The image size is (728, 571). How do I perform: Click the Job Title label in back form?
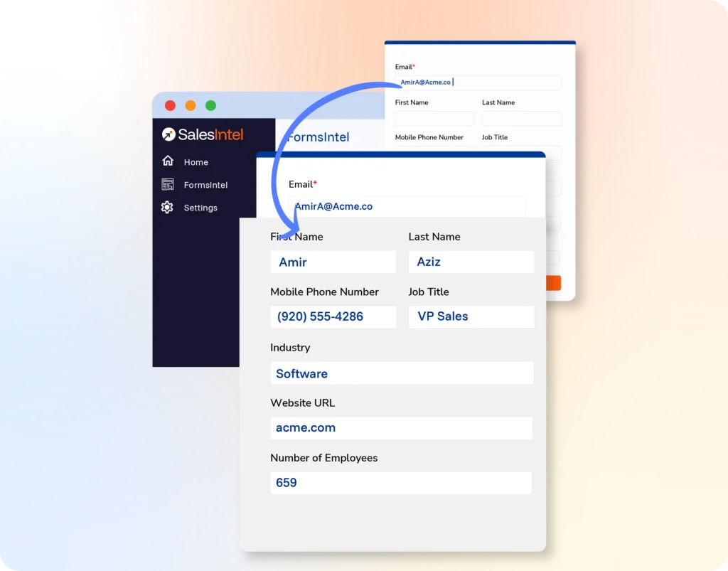[495, 137]
